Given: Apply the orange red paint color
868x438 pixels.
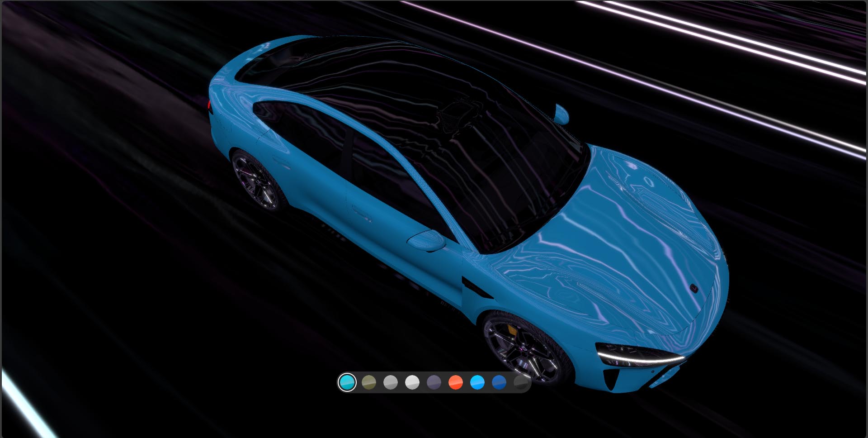Looking at the screenshot, I should click(456, 382).
